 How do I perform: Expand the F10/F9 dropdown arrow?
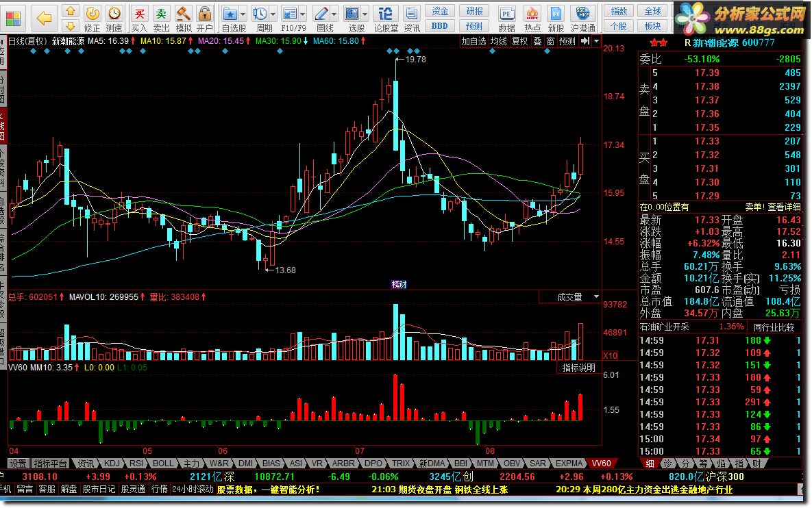click(303, 14)
